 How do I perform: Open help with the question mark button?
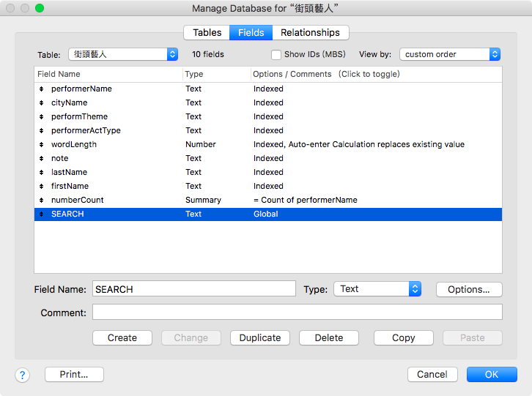(x=23, y=375)
